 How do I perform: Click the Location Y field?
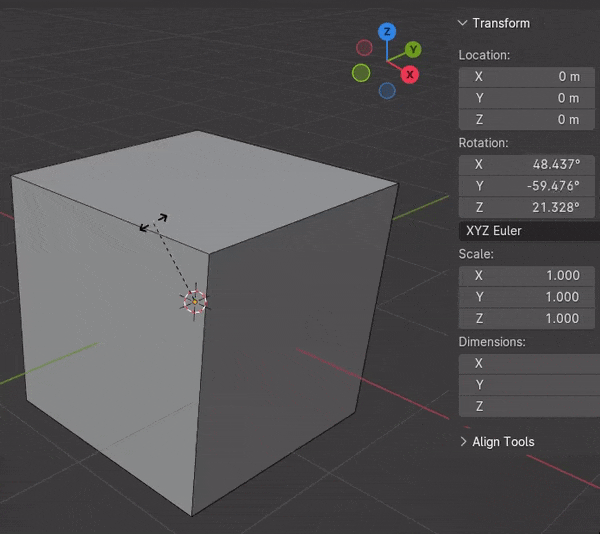point(527,98)
